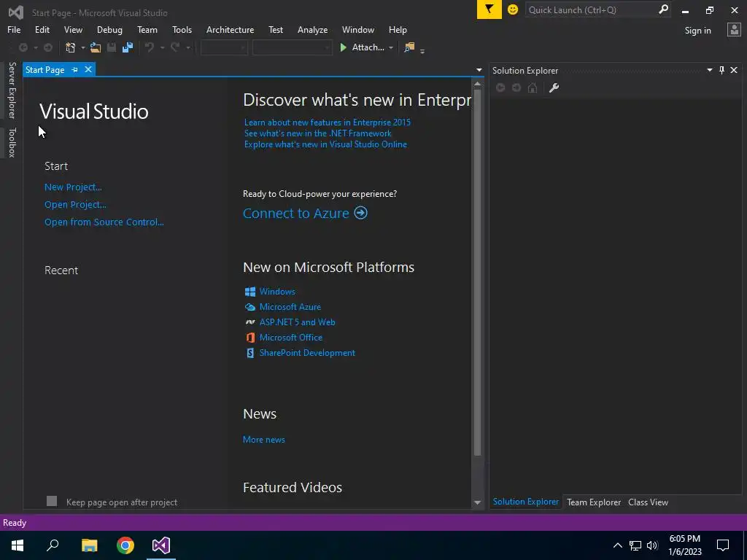
Task: Click Solution Explorer Forward icon
Action: coord(516,87)
